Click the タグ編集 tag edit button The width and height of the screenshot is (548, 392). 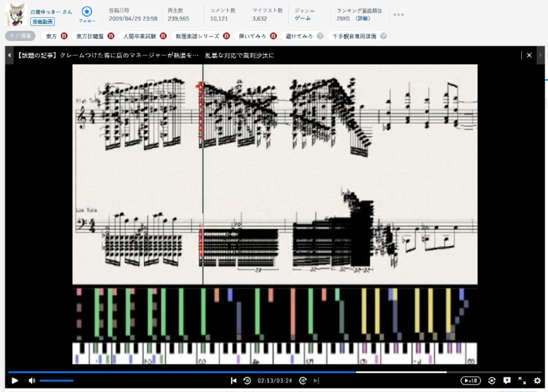click(x=21, y=36)
